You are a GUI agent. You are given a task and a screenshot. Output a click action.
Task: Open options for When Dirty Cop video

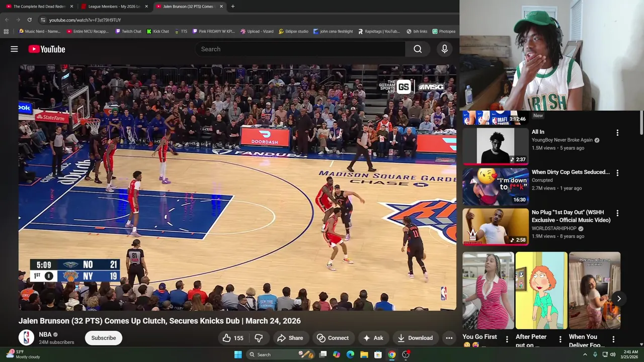click(x=617, y=173)
